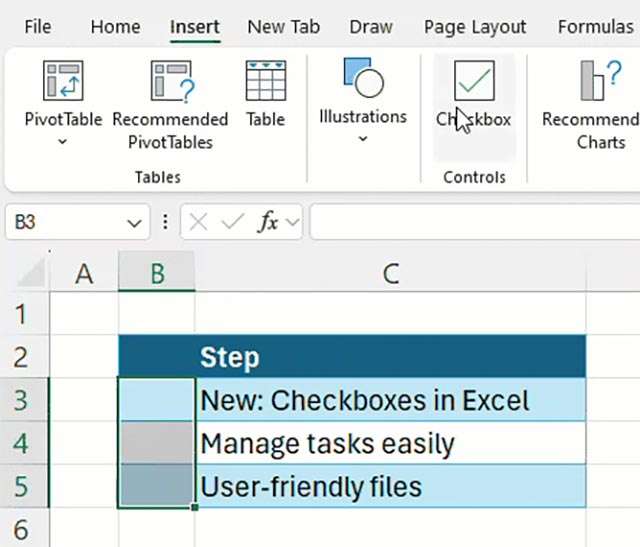Select column A header
This screenshot has width=640, height=547.
pos(84,273)
